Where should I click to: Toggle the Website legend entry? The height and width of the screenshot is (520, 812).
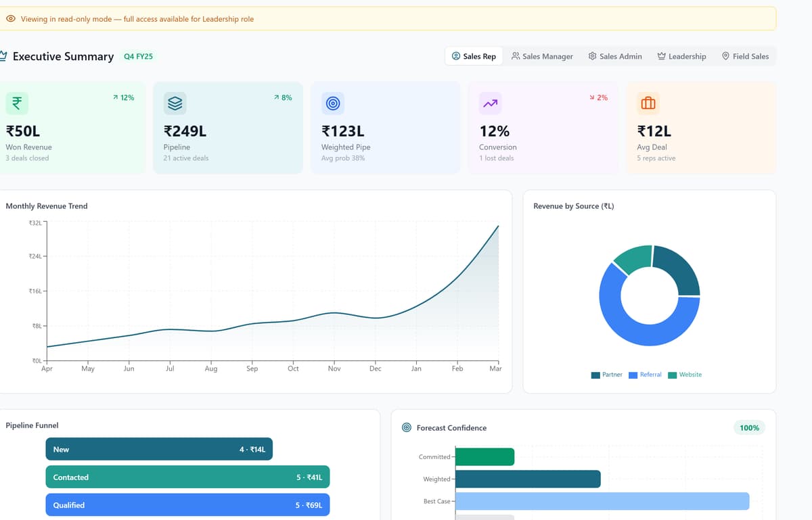[685, 375]
